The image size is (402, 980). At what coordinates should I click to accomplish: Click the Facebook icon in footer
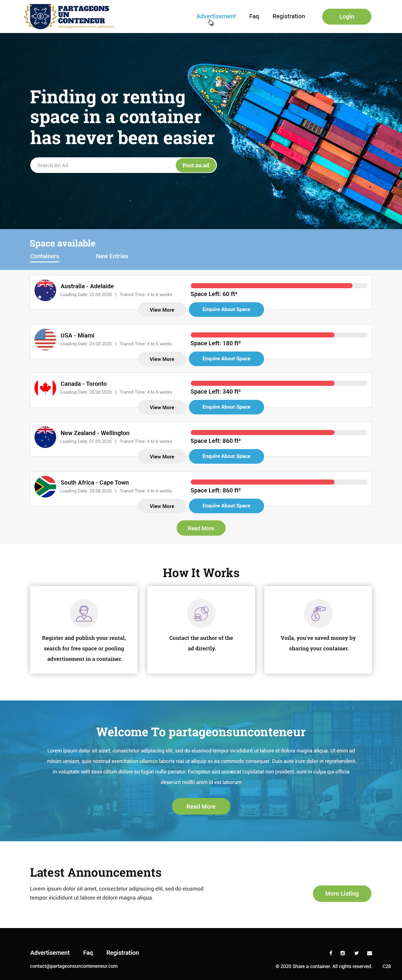pos(331,953)
